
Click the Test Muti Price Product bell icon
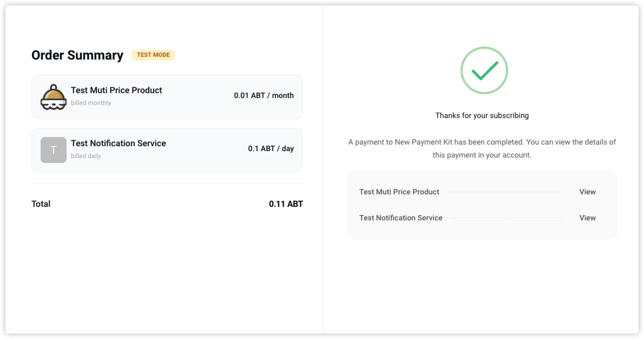[x=54, y=97]
